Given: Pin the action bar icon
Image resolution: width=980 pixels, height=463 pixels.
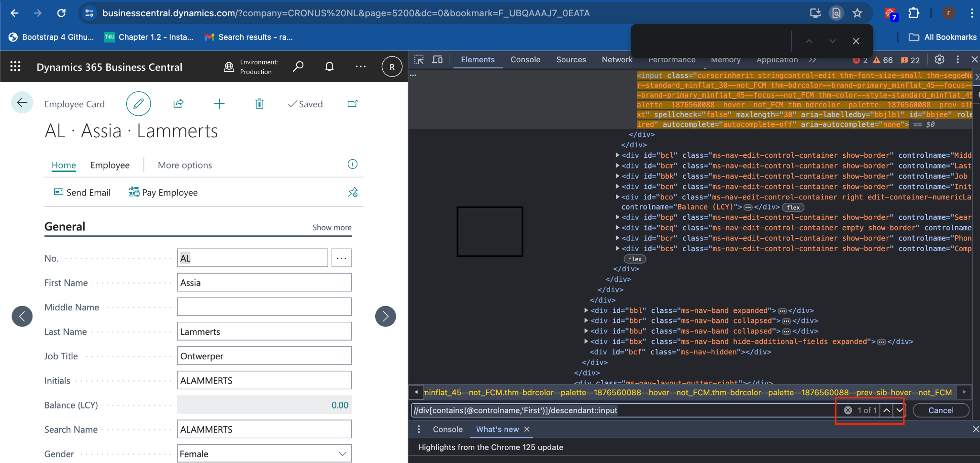Looking at the screenshot, I should 353,192.
